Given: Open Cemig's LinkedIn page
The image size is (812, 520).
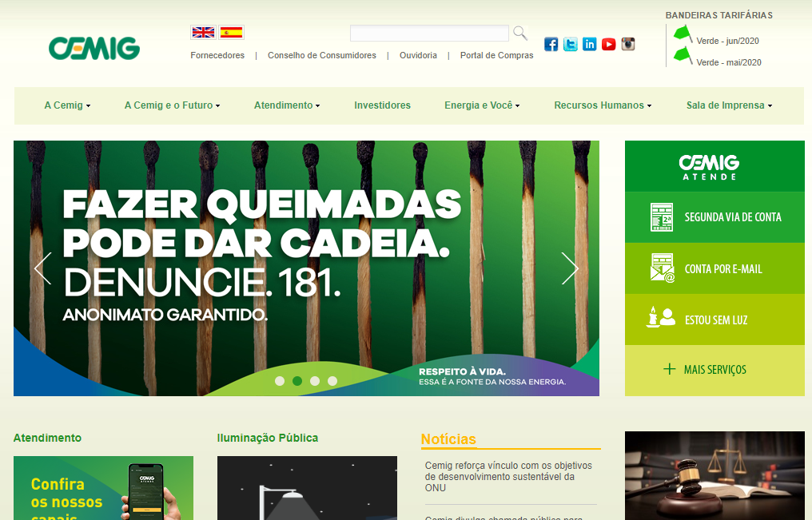Looking at the screenshot, I should (x=589, y=45).
